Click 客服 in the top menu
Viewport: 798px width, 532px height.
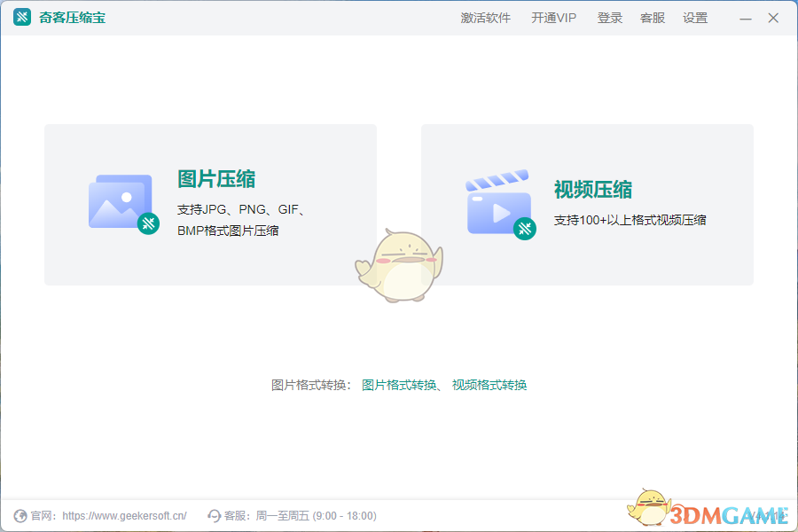[x=652, y=18]
